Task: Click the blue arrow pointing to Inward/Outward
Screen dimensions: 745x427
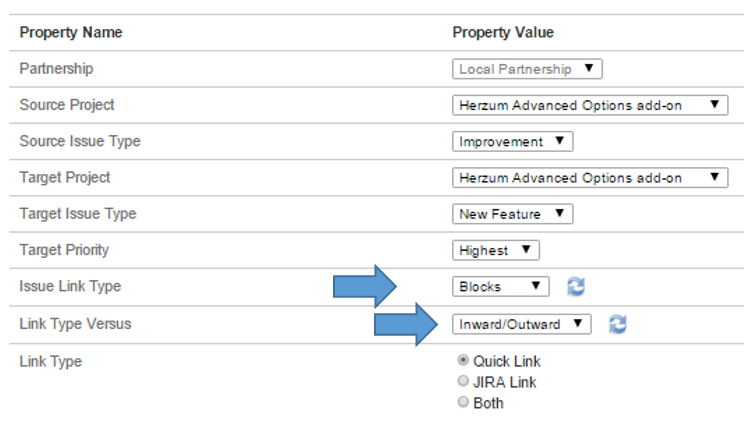Action: (x=406, y=324)
